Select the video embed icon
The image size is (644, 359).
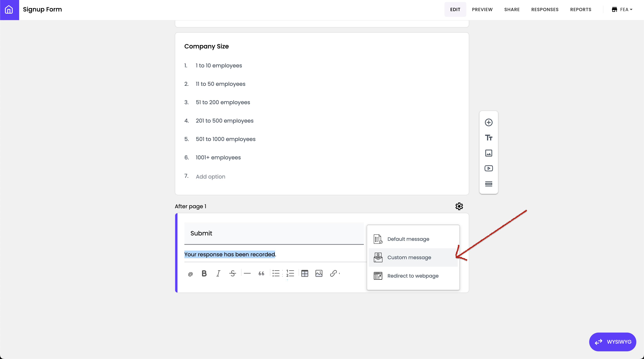(488, 168)
